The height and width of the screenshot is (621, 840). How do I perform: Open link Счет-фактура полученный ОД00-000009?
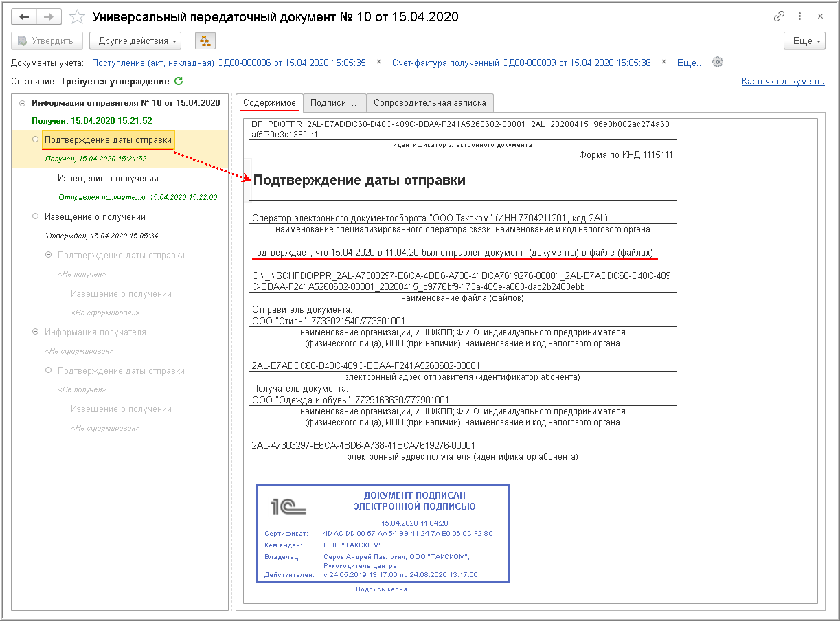click(521, 63)
